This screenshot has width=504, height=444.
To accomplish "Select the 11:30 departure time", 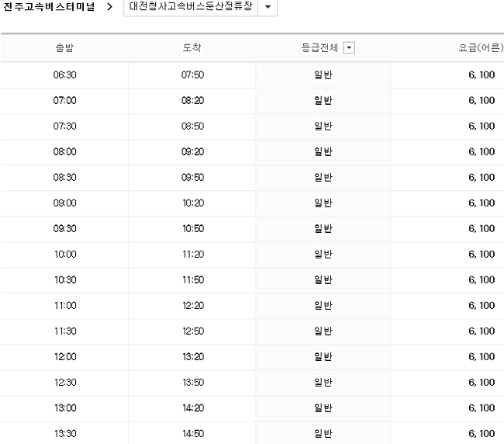I will tap(65, 331).
